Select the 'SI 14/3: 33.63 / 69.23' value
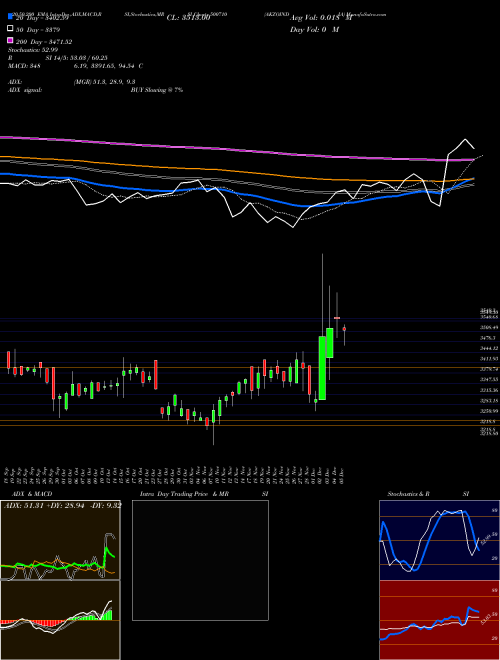Image resolution: width=500 pixels, height=660 pixels. 77,58
